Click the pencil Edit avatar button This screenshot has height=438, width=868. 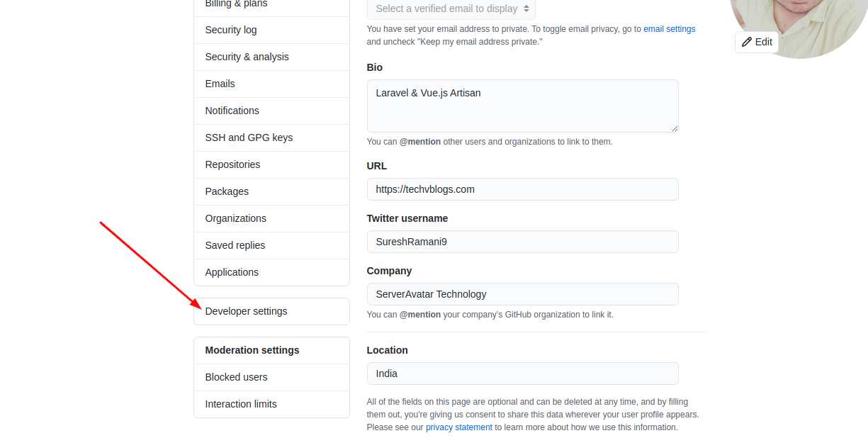point(757,42)
